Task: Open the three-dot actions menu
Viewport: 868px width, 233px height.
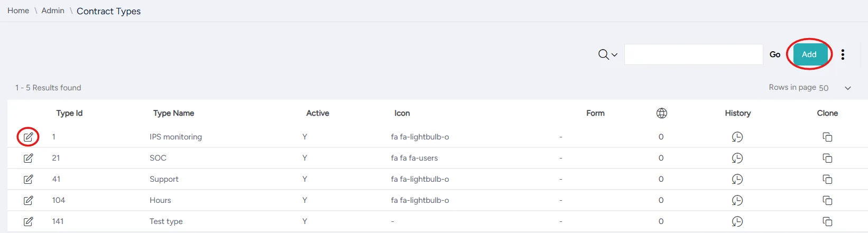Action: 843,54
